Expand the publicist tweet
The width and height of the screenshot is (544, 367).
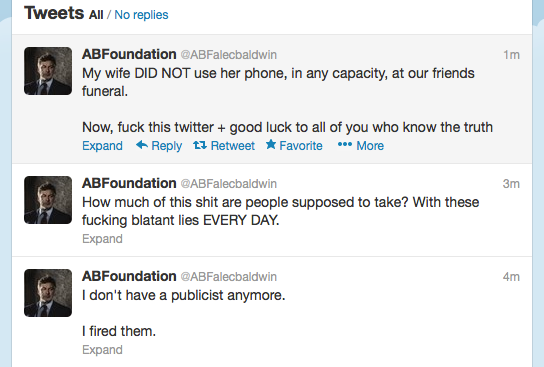102,350
